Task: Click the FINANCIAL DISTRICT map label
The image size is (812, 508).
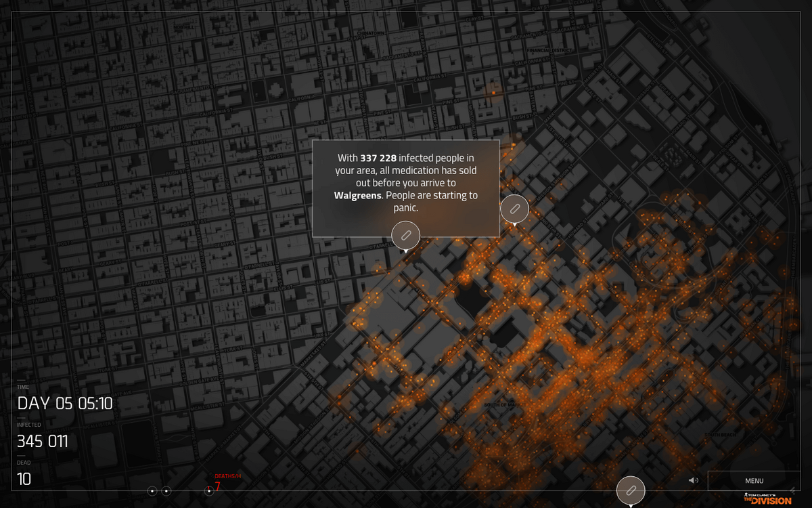Action: point(549,51)
